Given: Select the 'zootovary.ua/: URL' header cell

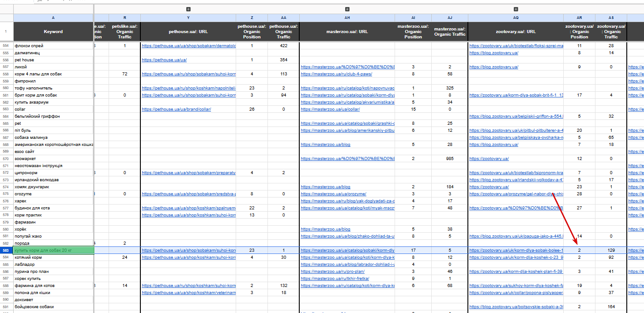Looking at the screenshot, I should pos(516,32).
